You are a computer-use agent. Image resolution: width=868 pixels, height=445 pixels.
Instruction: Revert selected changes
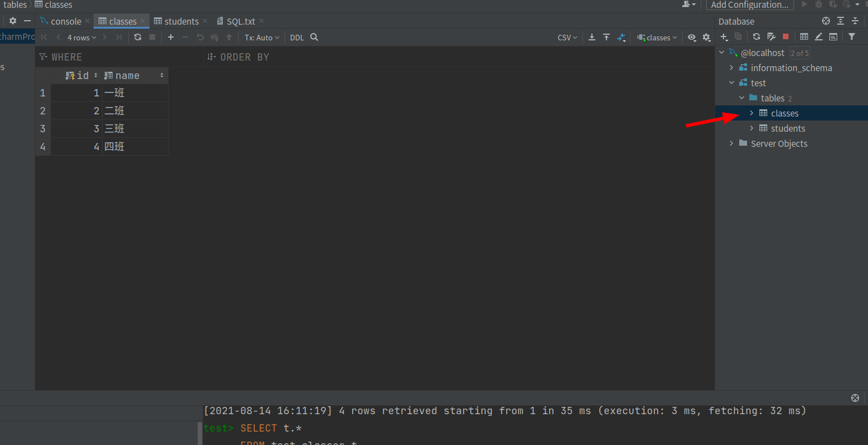200,38
